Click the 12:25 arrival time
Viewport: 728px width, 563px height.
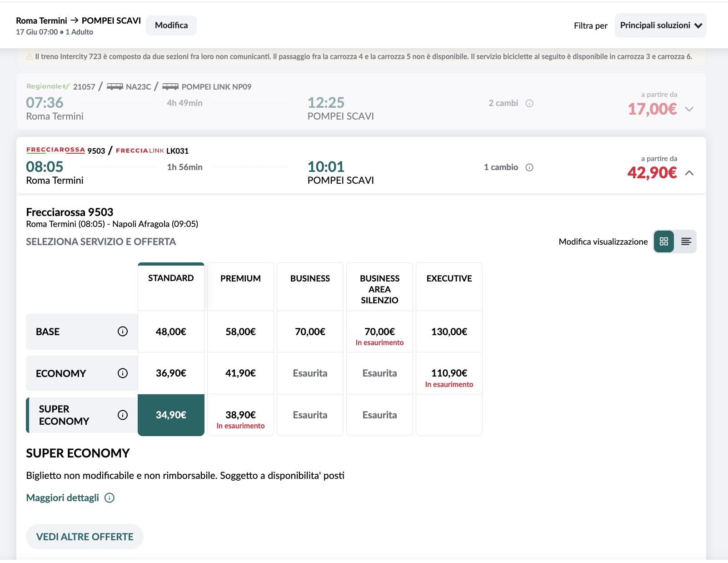click(326, 102)
